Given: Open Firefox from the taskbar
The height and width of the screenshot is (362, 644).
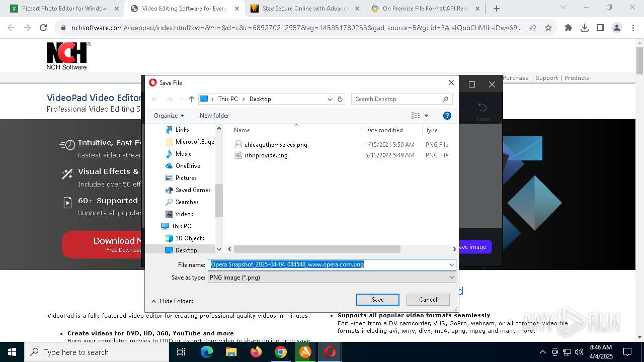Looking at the screenshot, I should 256,352.
